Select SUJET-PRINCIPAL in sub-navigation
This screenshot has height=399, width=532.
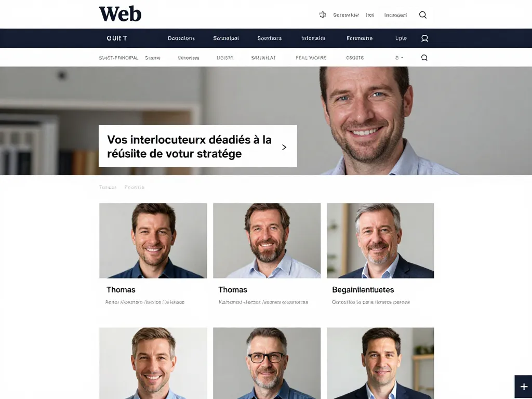[118, 58]
